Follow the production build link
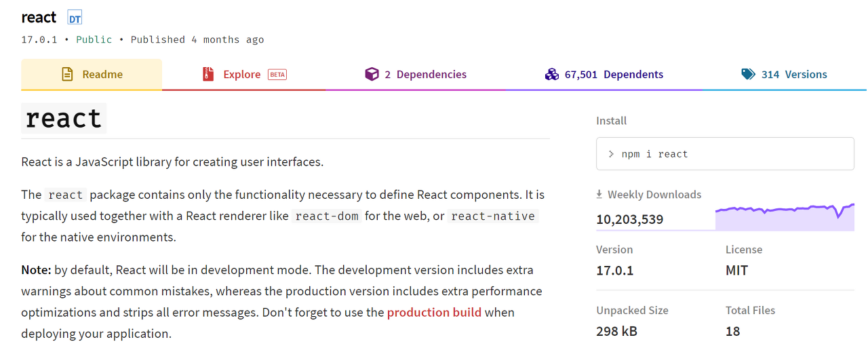 point(434,312)
